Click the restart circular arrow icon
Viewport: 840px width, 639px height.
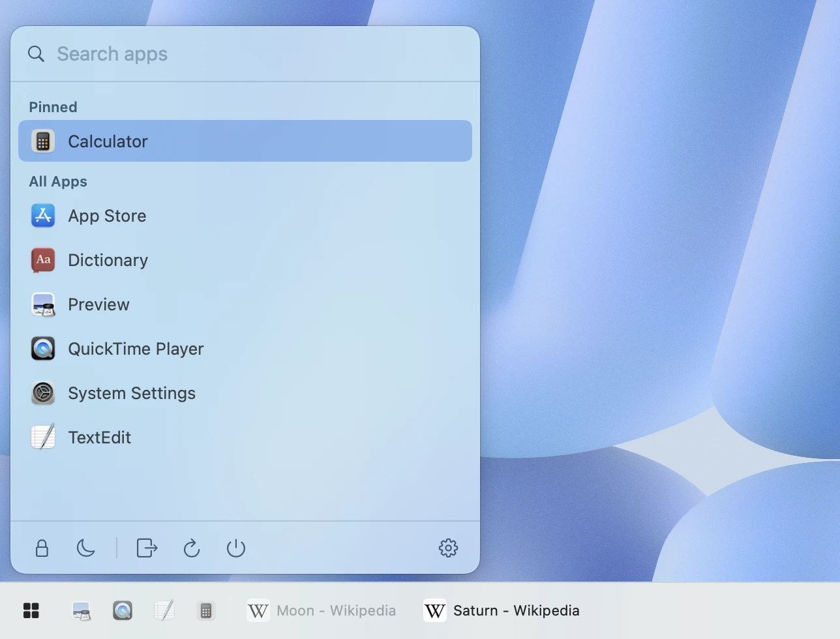(192, 548)
